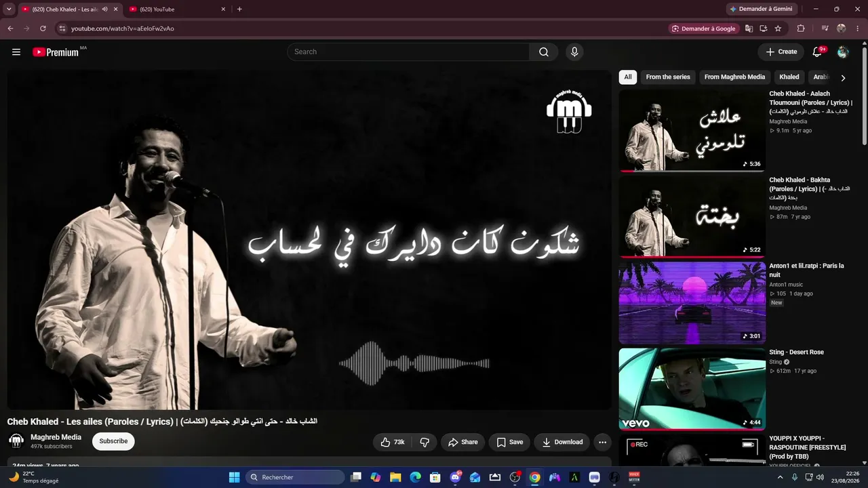Viewport: 868px width, 488px height.
Task: Show more filter chips with arrow
Action: (843, 78)
